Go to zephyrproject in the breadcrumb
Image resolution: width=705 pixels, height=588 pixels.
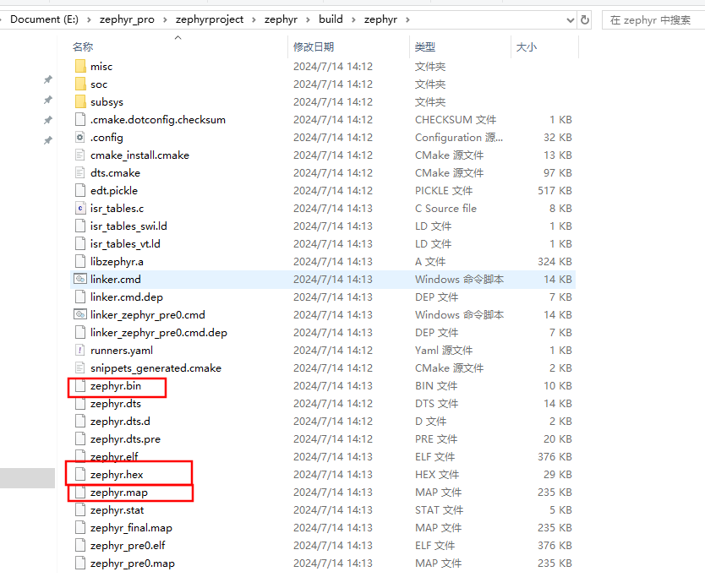pos(210,19)
